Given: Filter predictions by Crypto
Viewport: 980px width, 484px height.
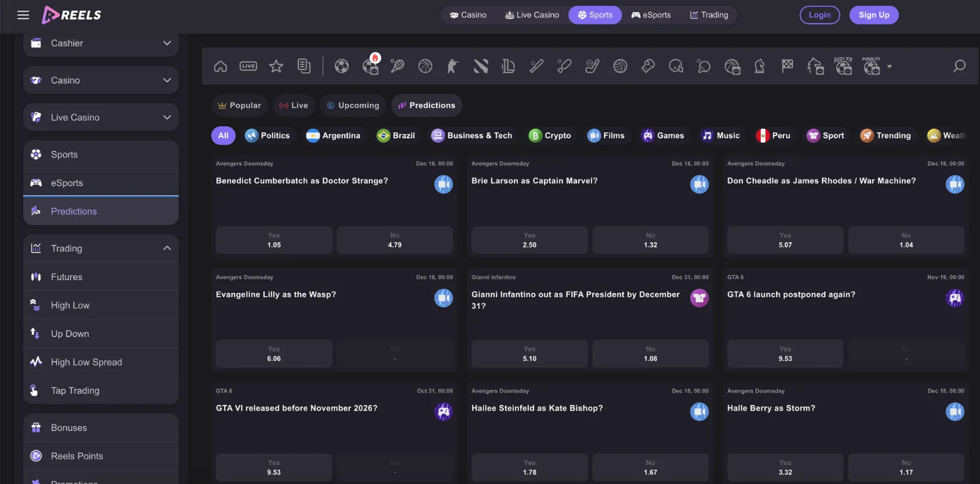Looking at the screenshot, I should (x=550, y=135).
